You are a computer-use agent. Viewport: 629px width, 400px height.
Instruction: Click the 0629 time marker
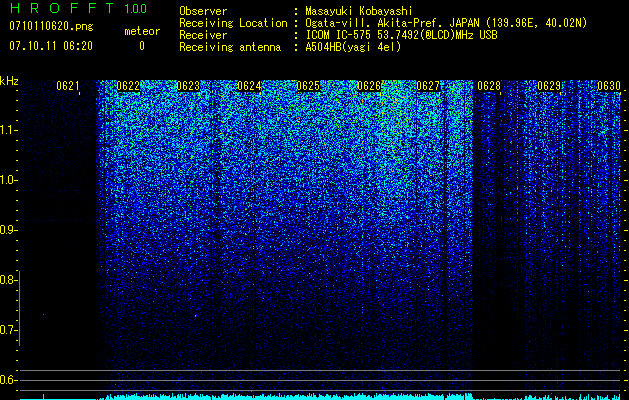click(x=549, y=86)
